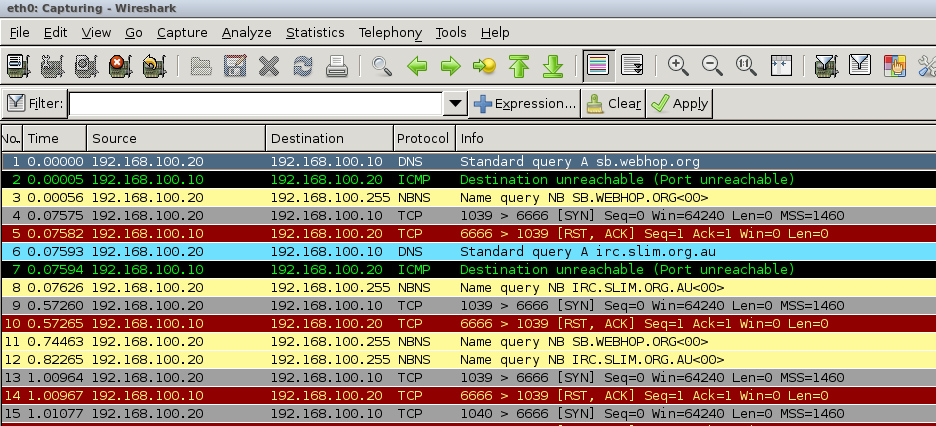Sort by the Source column header
Viewport: 936px width, 426px height.
(176, 138)
